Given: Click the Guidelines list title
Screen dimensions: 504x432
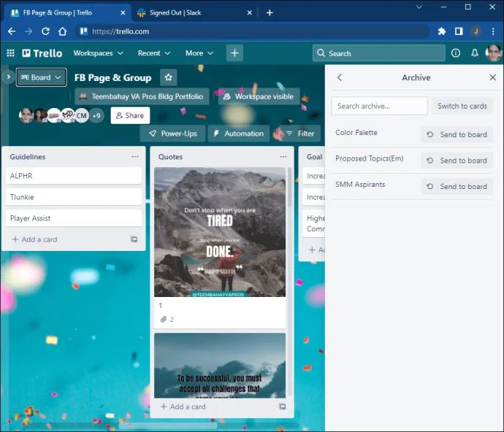Looking at the screenshot, I should tap(28, 157).
